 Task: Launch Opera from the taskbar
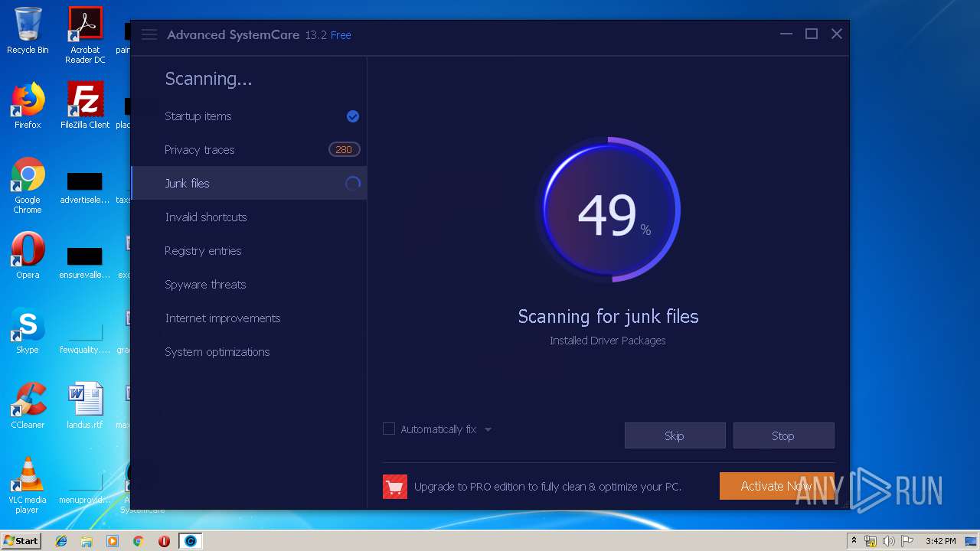[164, 541]
